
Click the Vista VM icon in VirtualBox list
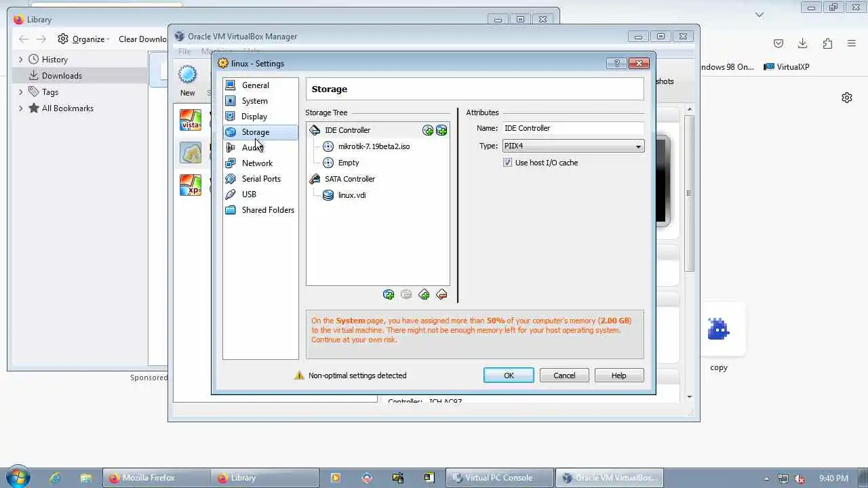191,120
